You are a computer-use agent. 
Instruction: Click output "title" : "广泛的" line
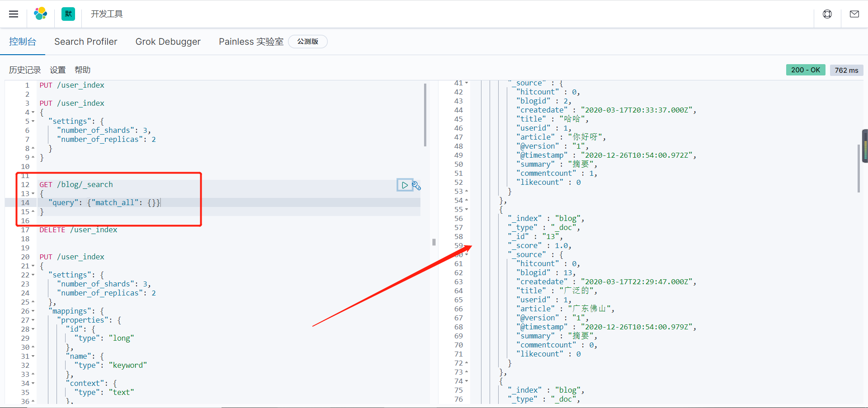tap(557, 291)
